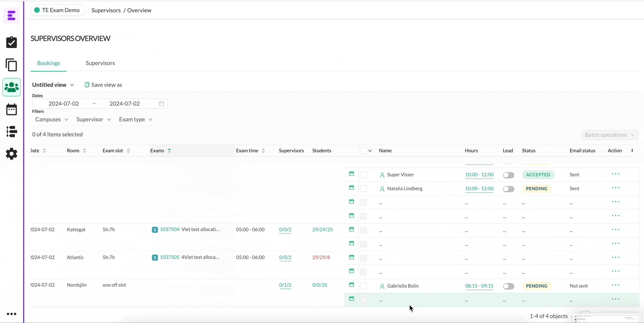Click the person icon beside Super Visser
The height and width of the screenshot is (323, 644).
click(382, 175)
